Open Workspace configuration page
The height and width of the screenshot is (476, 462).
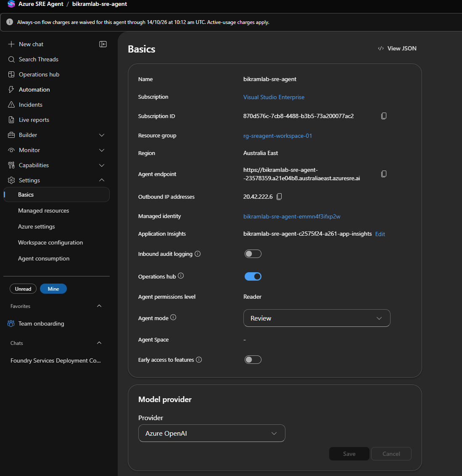(50, 242)
